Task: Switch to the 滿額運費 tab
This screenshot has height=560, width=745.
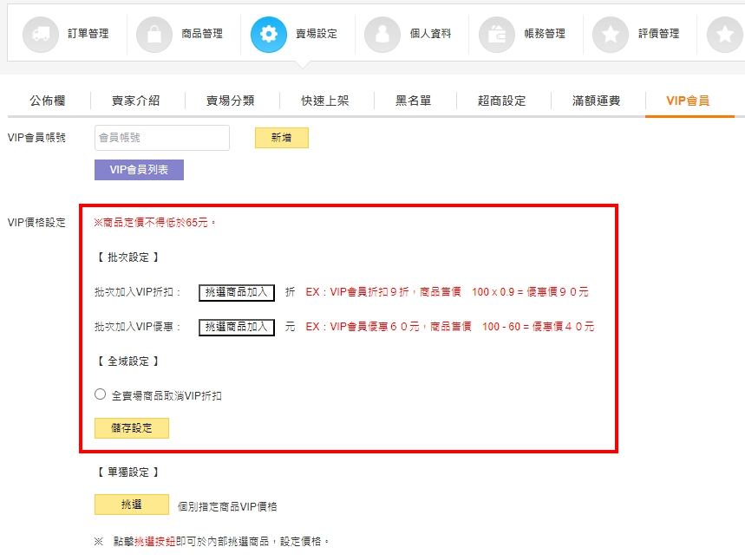Action: (x=597, y=101)
